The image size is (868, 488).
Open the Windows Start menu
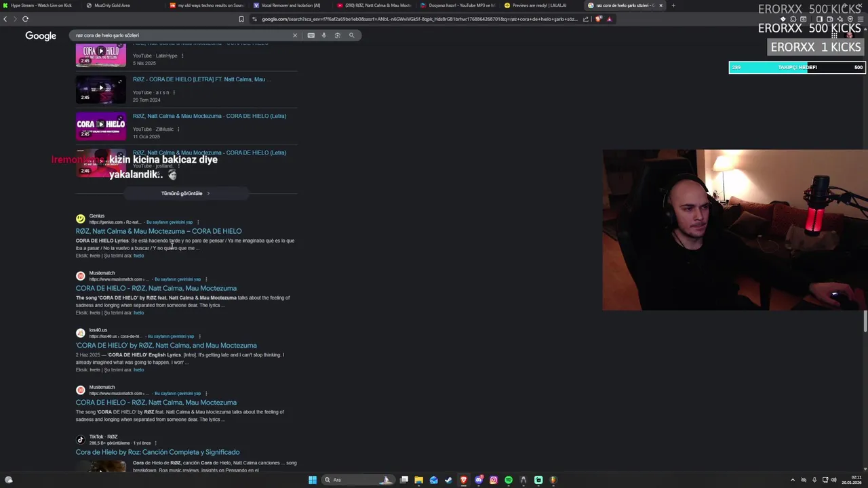click(x=313, y=480)
